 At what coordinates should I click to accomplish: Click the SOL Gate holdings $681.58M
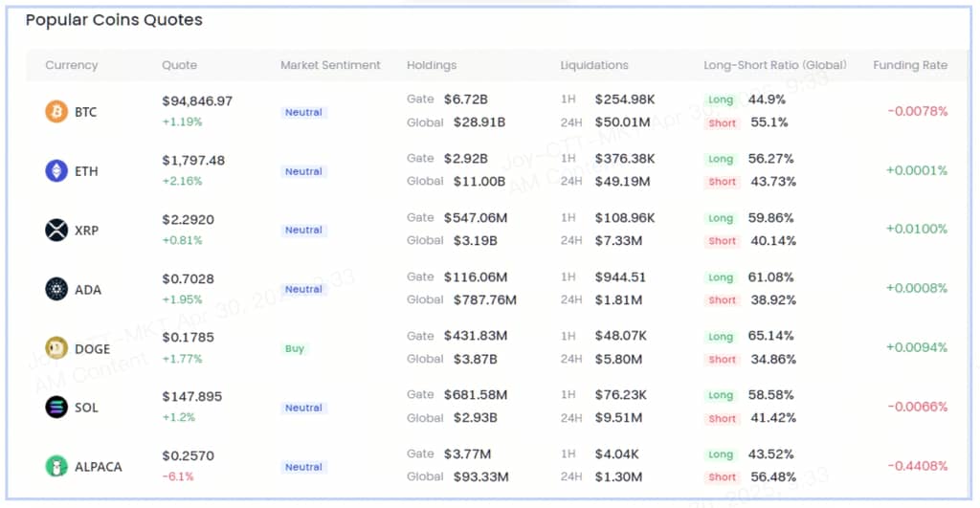click(476, 394)
